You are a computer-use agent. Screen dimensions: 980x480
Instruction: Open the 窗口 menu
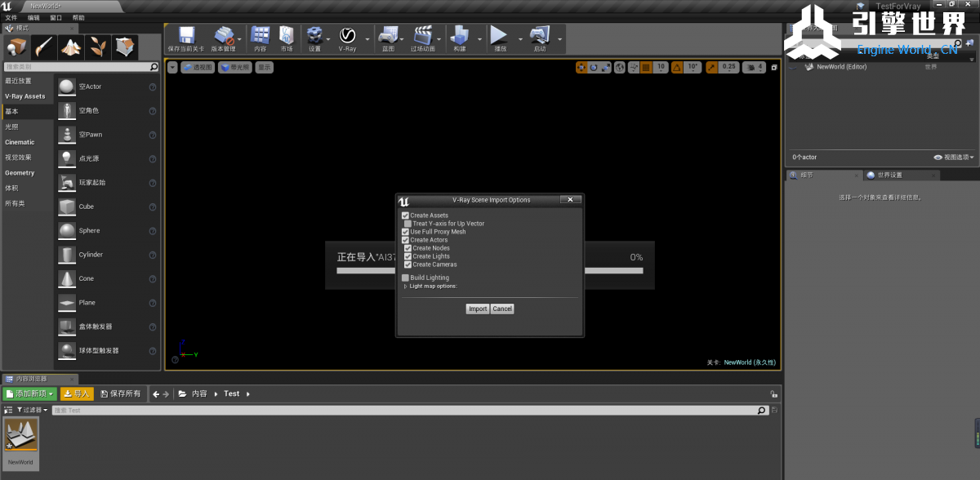pyautogui.click(x=56, y=17)
